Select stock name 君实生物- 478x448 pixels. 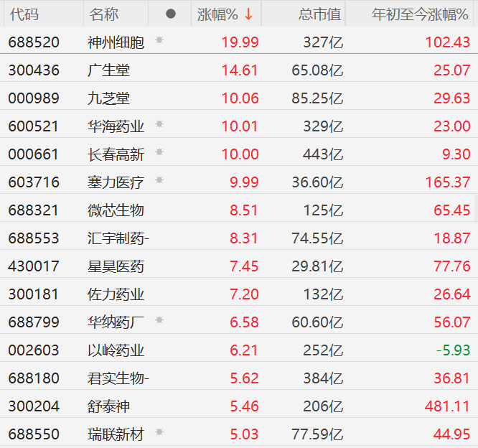click(x=118, y=378)
